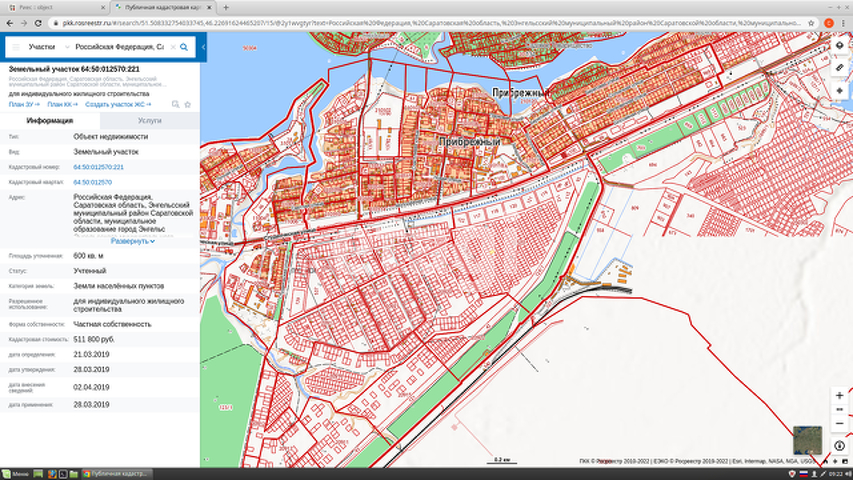Open the План ЗУ link
This screenshot has width=853, height=480.
pos(23,104)
